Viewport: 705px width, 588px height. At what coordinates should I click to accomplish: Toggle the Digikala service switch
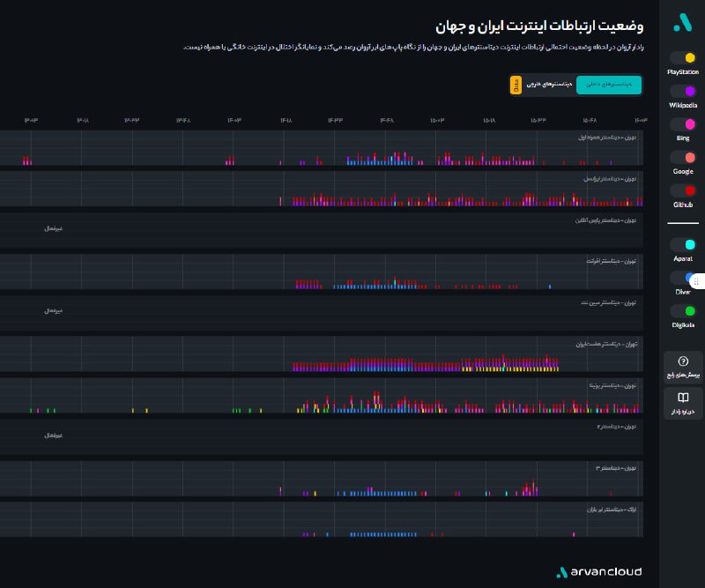tap(682, 310)
